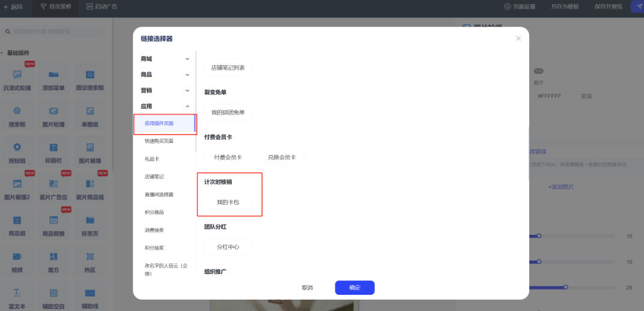Expand the 商城 category in sidebar
The image size is (644, 311).
click(x=165, y=59)
